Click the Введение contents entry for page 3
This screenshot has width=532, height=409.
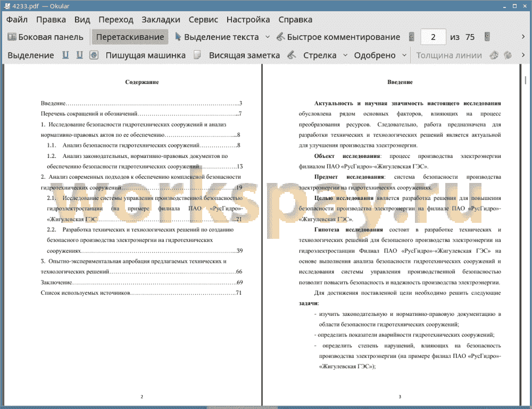point(142,103)
